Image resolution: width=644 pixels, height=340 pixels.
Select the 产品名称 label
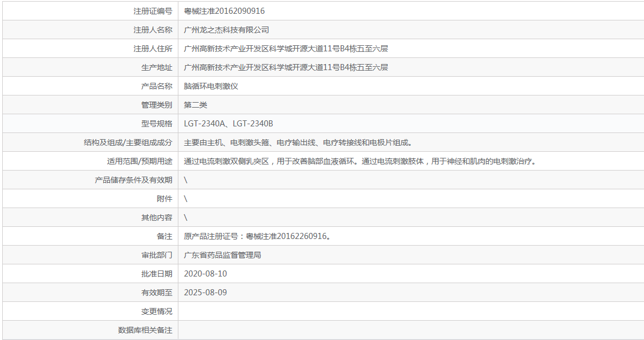point(157,86)
